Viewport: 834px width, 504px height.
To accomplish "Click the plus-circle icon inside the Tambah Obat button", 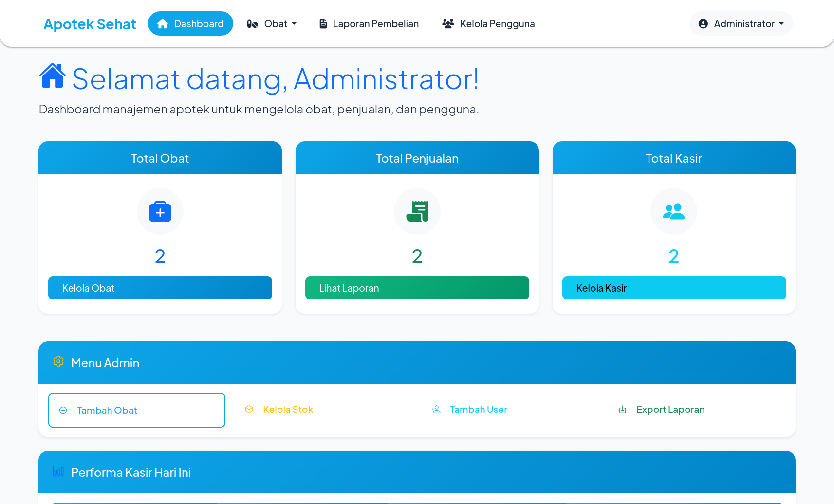I will (63, 410).
